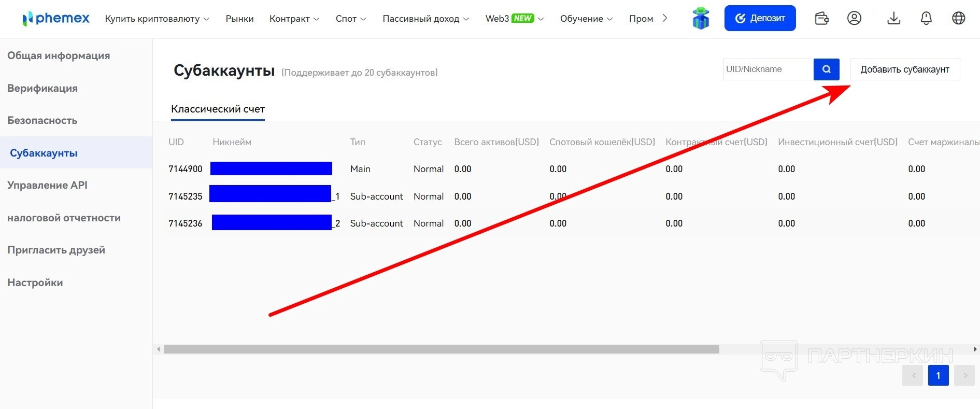Open Общая информация in the sidebar

[x=59, y=55]
